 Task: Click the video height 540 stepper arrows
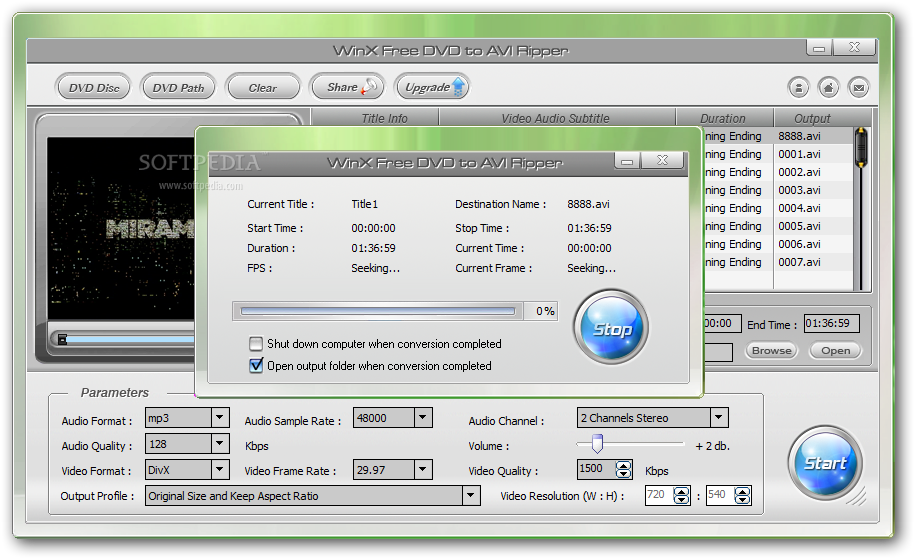click(x=742, y=495)
